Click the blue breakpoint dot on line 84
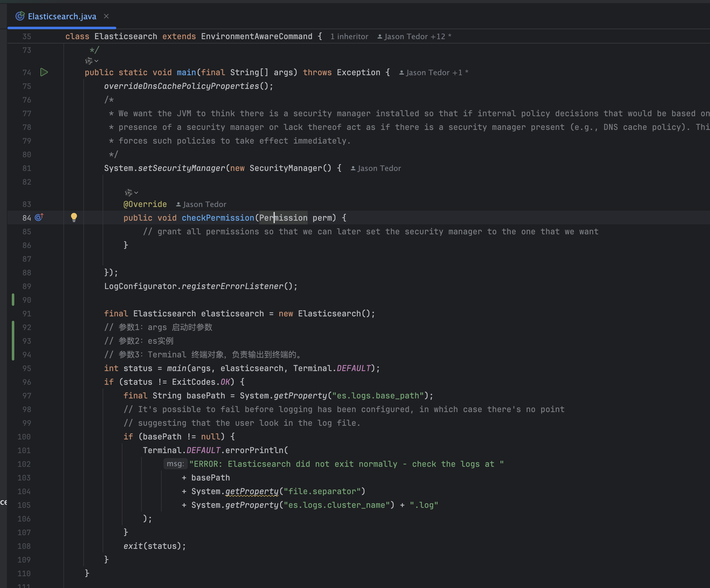 [x=38, y=217]
